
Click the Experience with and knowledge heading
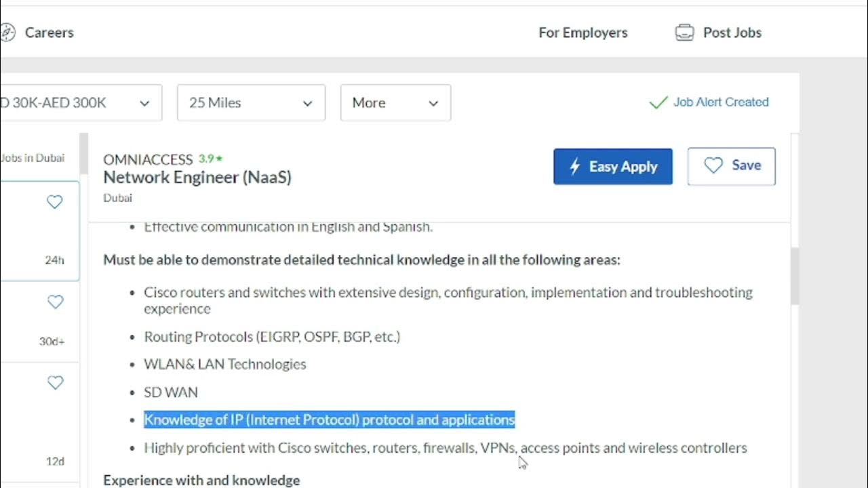tap(201, 481)
